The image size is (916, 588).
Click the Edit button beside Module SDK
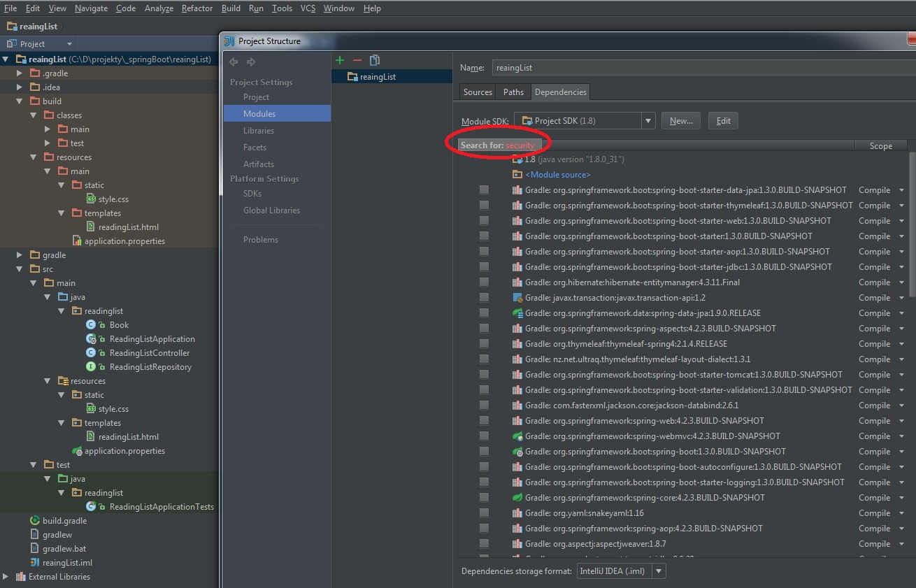click(x=724, y=121)
